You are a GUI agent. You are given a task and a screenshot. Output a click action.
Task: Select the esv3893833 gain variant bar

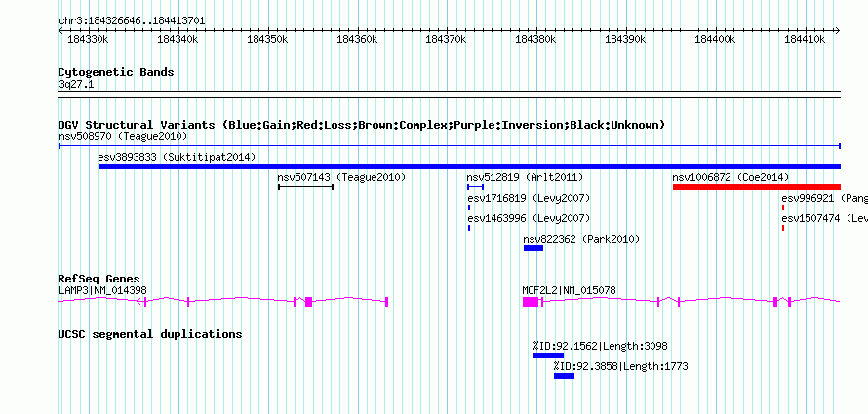tap(469, 167)
